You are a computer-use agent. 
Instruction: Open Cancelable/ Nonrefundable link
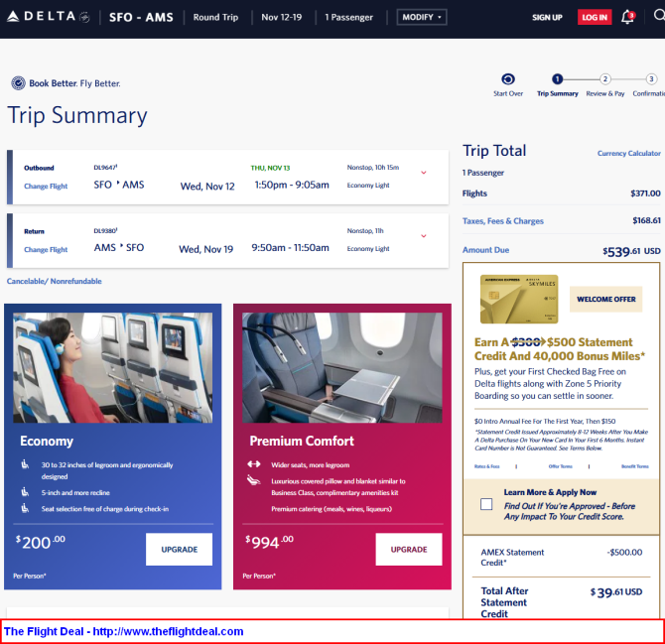click(55, 281)
